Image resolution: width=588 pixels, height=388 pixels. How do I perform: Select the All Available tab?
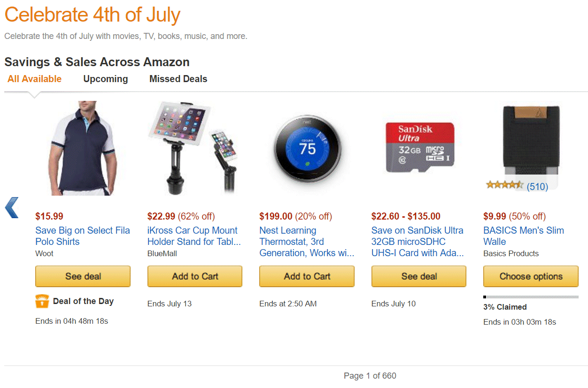34,79
